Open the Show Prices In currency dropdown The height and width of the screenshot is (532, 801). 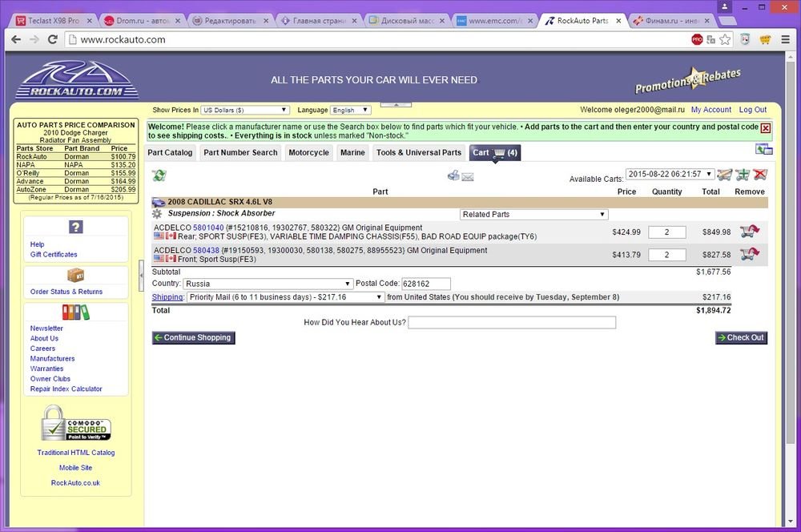point(245,110)
